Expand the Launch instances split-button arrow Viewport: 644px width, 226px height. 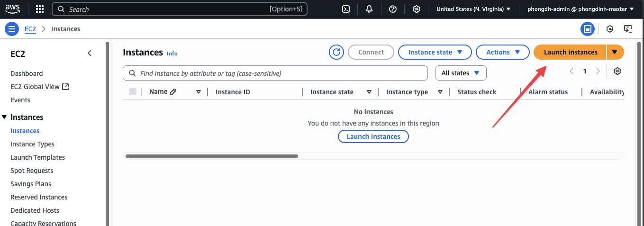pos(615,52)
